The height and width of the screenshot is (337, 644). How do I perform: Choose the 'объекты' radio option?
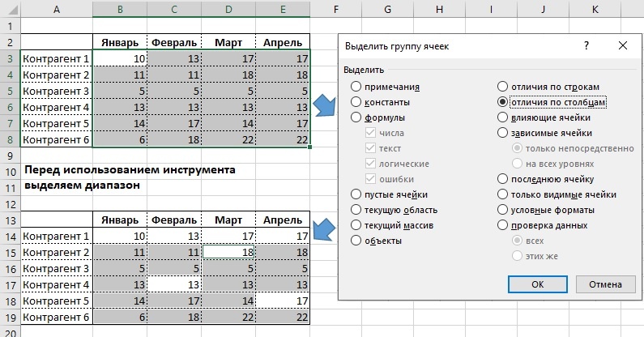click(356, 241)
